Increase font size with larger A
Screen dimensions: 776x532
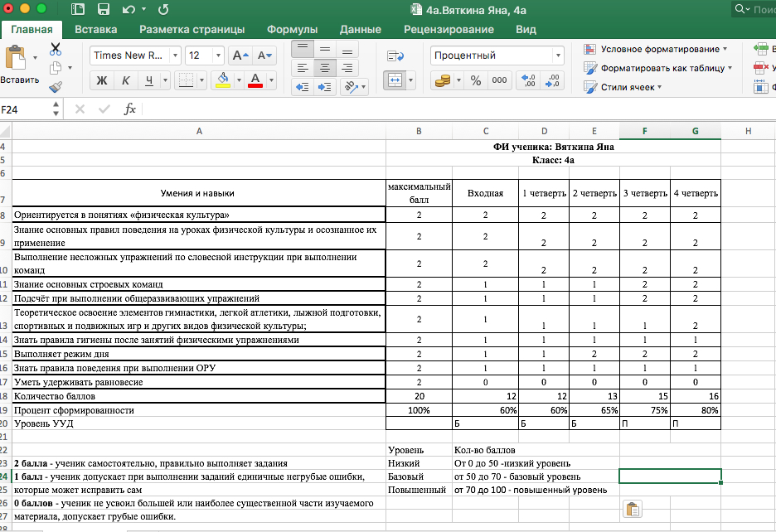[240, 56]
